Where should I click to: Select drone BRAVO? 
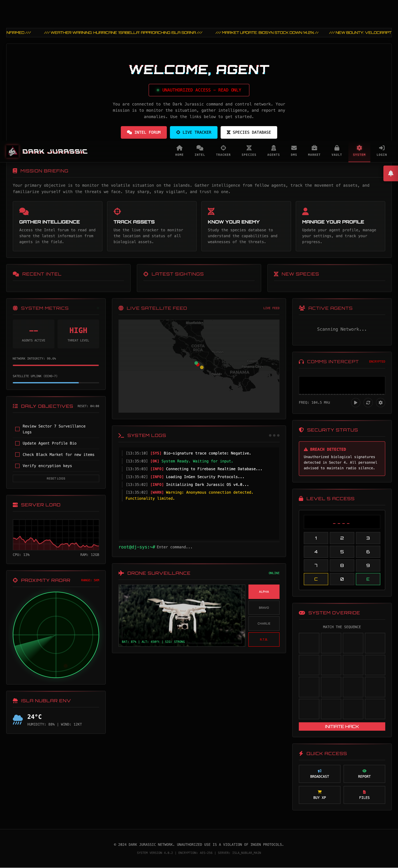[264, 608]
